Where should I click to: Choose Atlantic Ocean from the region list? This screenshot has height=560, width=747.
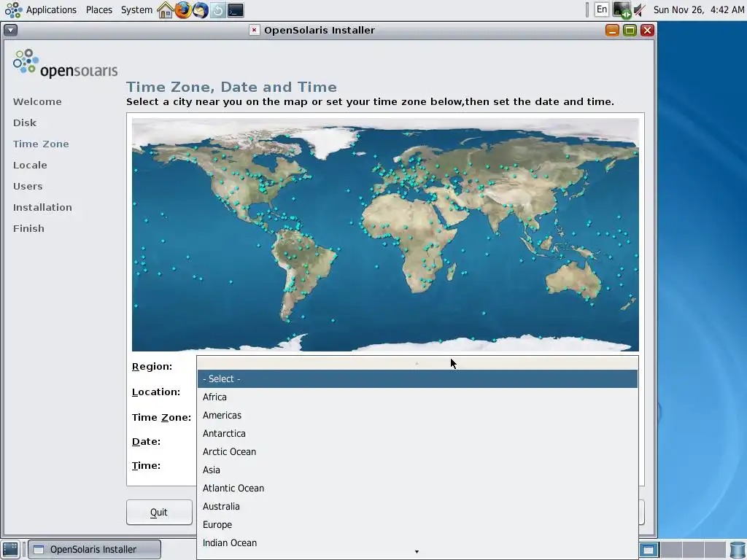point(417,488)
